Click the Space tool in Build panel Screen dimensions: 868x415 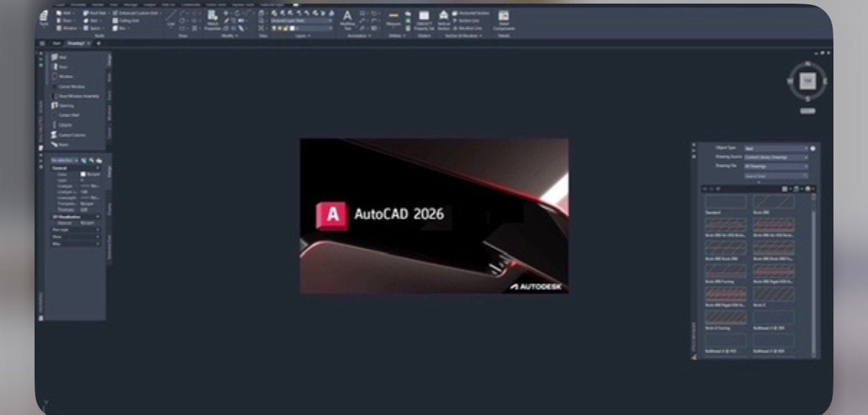pos(92,28)
